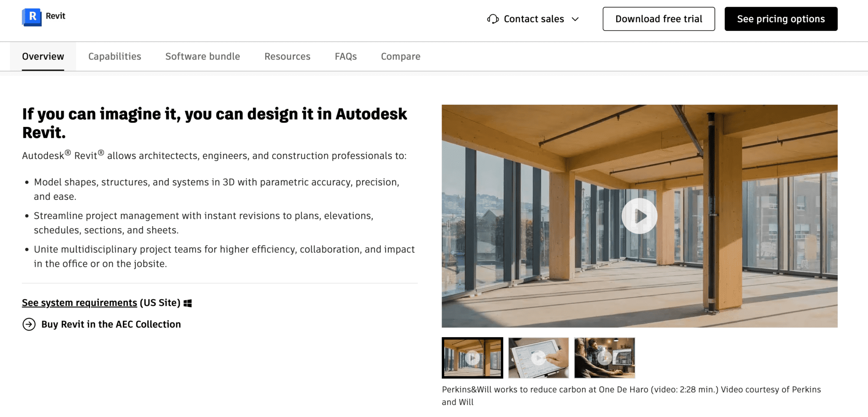The height and width of the screenshot is (417, 868).
Task: Click the play icon on the first small thumbnail
Action: pos(472,357)
